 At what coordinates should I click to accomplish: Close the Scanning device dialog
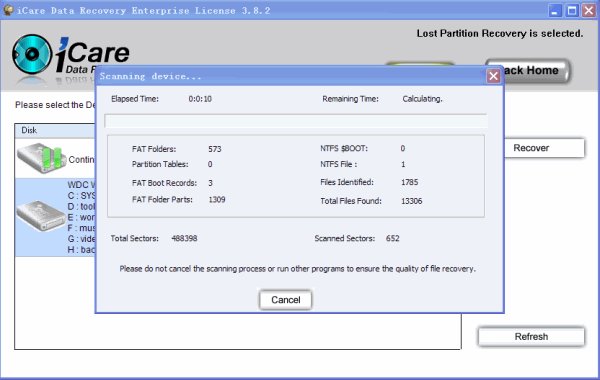pos(493,76)
